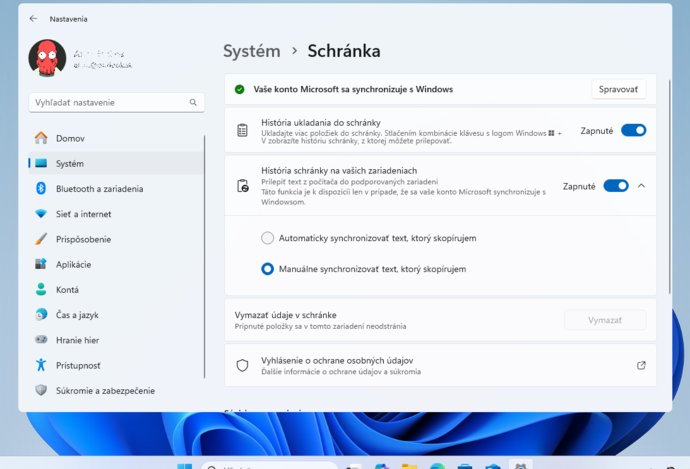Collapse the História schránky na vašich zariadeniach section

point(641,186)
